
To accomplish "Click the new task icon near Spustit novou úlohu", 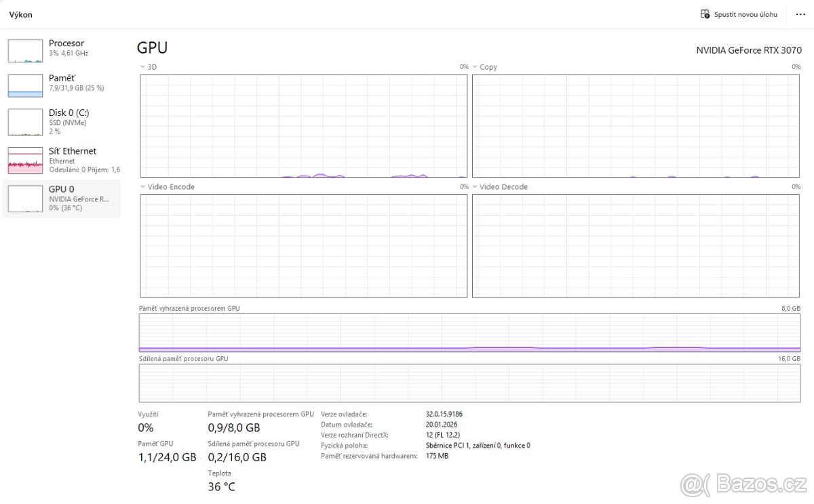I will (x=705, y=14).
